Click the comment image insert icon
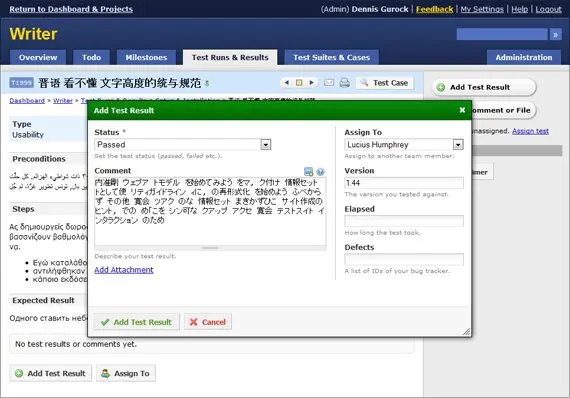 click(x=308, y=172)
